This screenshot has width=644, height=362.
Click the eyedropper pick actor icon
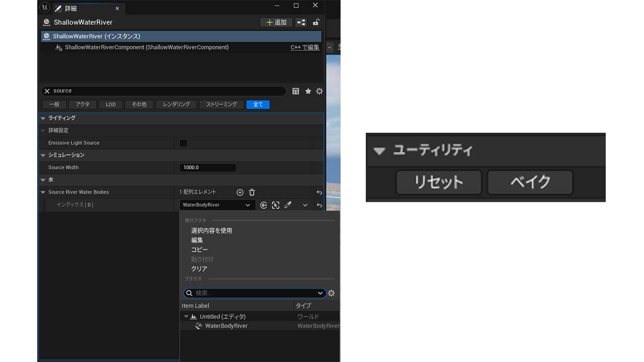288,205
